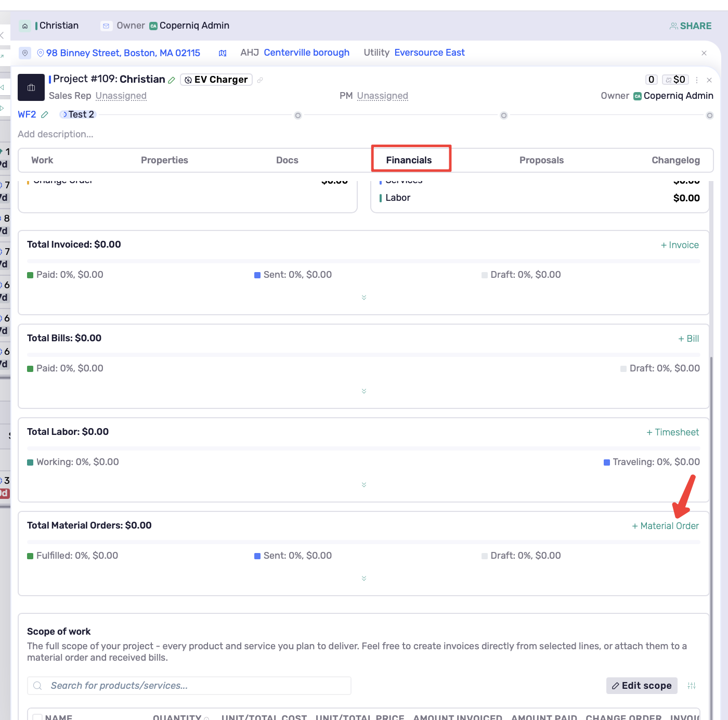Click the EV Charger project type badge

(x=216, y=80)
